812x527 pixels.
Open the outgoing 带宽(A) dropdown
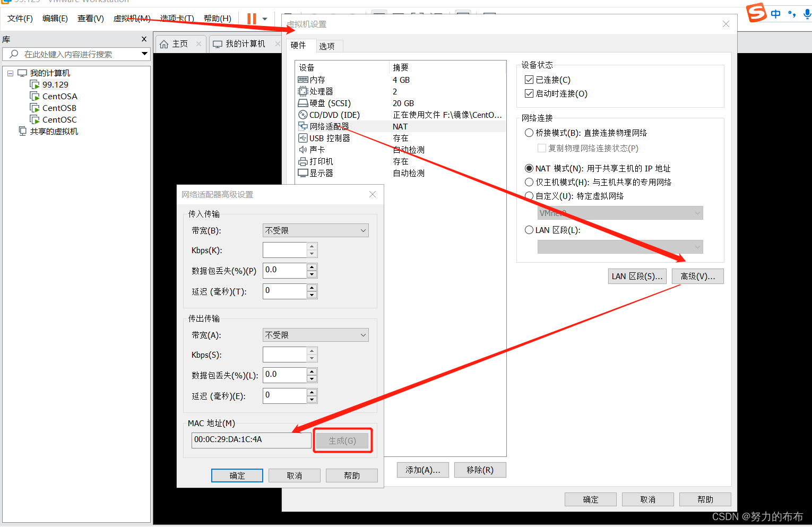coord(316,335)
